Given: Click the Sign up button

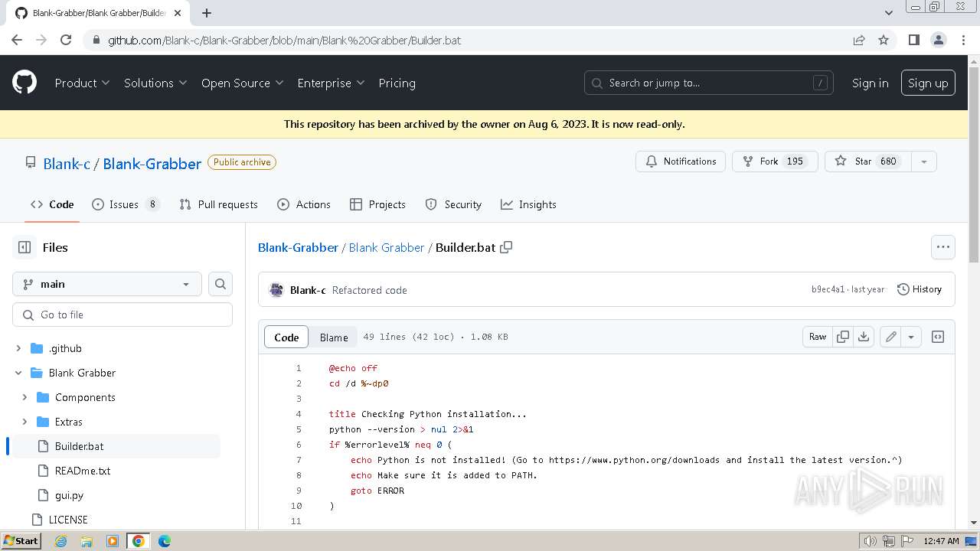Looking at the screenshot, I should pos(928,83).
